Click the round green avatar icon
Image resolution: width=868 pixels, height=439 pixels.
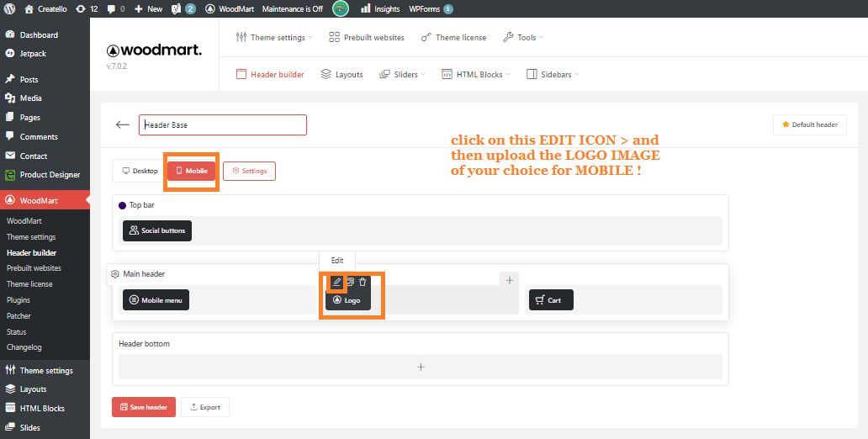click(x=341, y=8)
